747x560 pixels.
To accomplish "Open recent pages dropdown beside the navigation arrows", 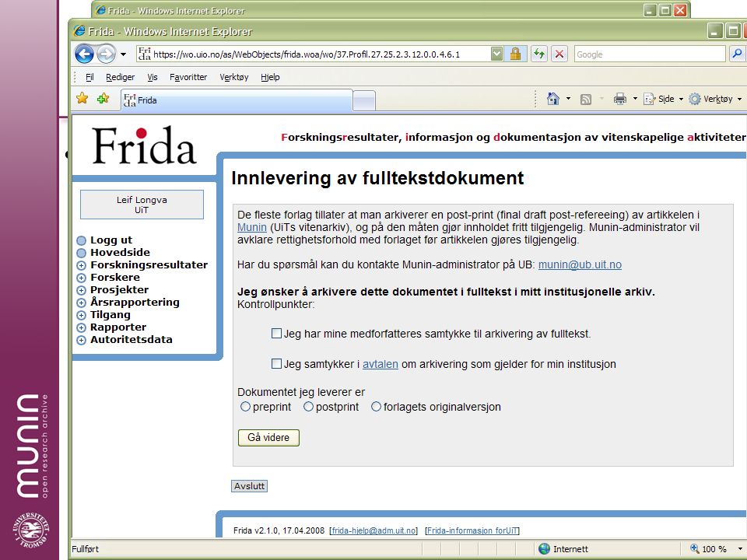I will pos(124,54).
